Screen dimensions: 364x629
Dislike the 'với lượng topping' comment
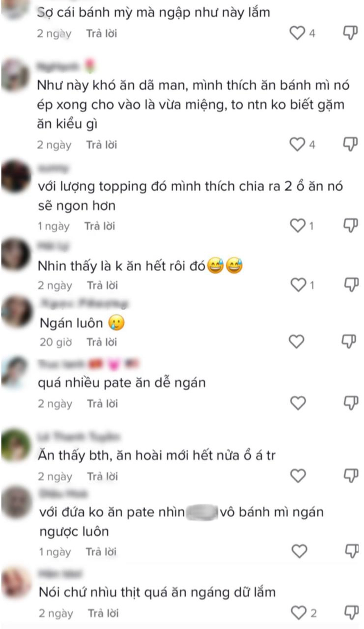pos(351,225)
